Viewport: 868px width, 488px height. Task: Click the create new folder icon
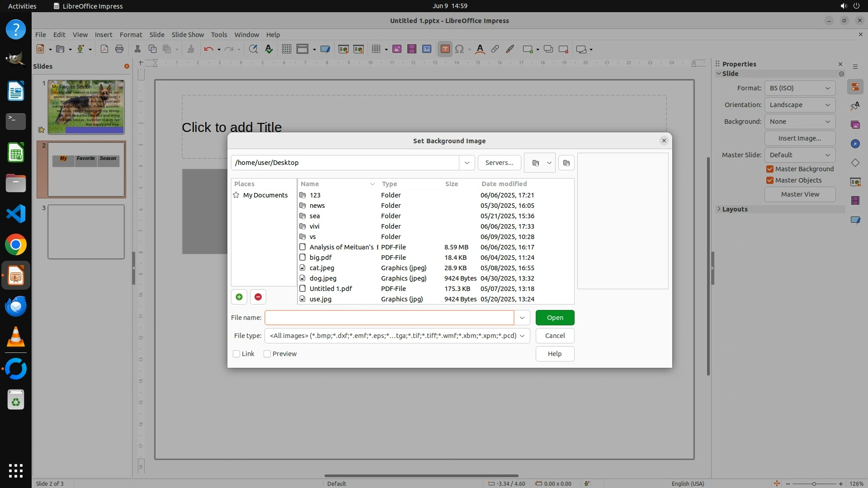[566, 163]
